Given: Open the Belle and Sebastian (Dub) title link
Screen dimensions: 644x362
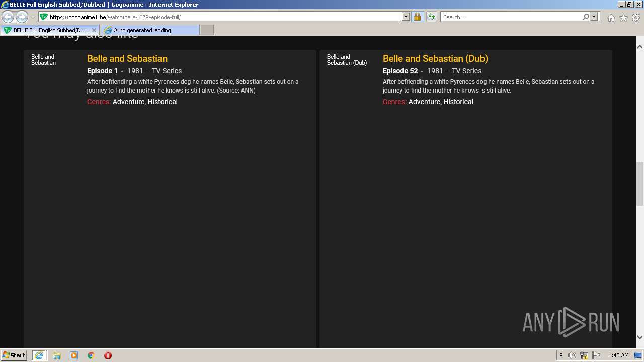Looking at the screenshot, I should 435,59.
